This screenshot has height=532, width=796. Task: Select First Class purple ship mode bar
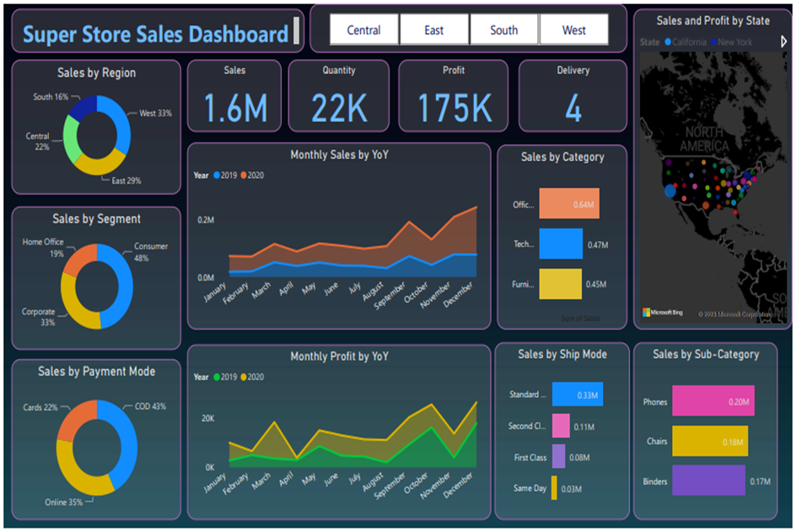[x=558, y=456]
